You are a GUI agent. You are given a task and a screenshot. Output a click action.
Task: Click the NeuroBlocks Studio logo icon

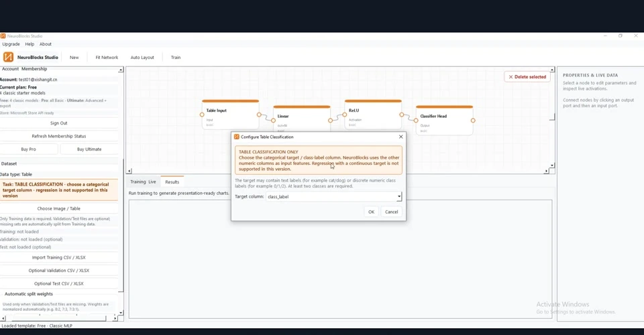pos(8,57)
